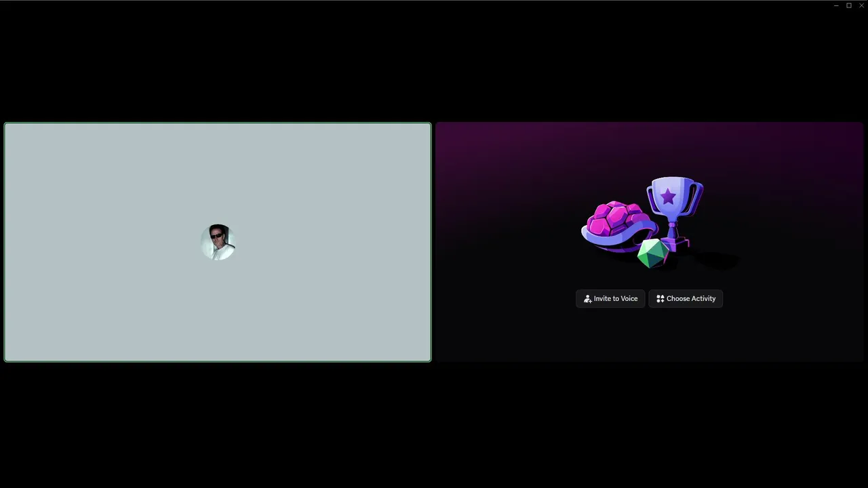Maximize the call window
This screenshot has height=488, width=868.
[848, 5]
